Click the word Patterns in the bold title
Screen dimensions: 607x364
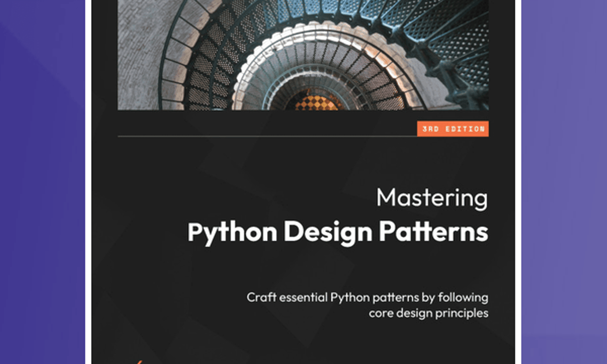point(433,232)
